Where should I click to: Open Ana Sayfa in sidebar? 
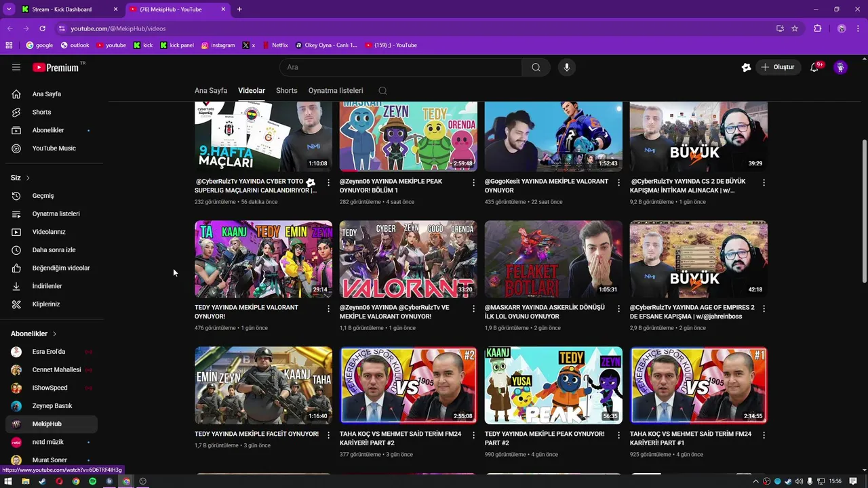pyautogui.click(x=52, y=94)
